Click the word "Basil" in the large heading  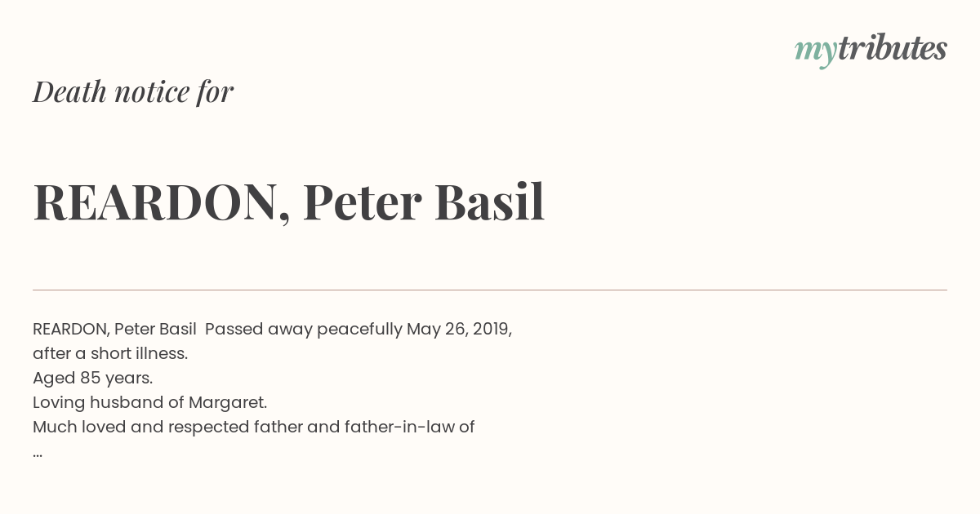pos(490,202)
